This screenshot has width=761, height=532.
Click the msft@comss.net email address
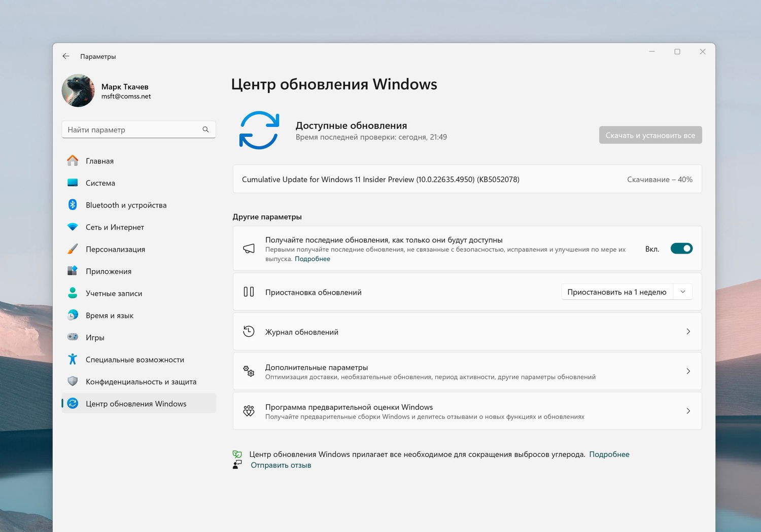(126, 96)
